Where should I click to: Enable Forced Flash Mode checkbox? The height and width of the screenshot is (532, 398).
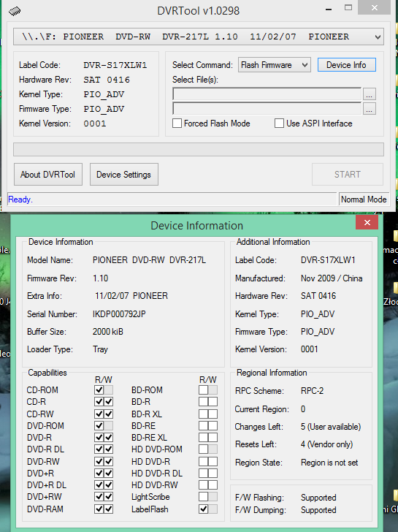tap(177, 123)
